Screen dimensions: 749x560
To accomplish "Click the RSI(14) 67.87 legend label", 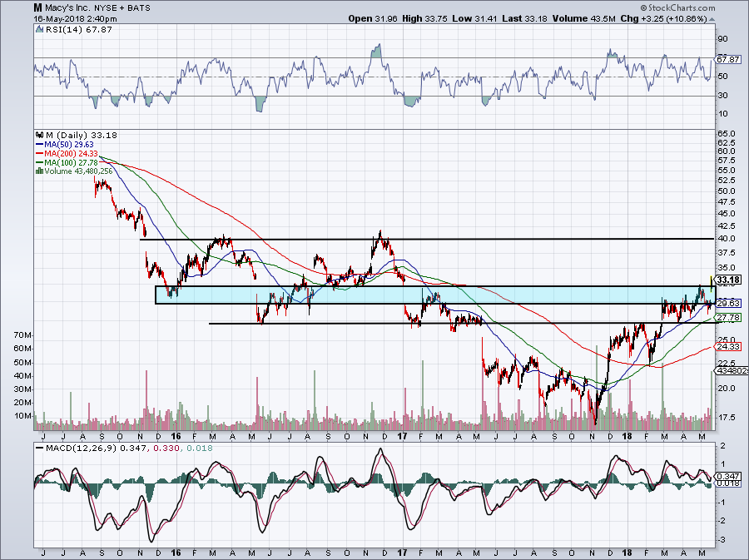I will [79, 30].
